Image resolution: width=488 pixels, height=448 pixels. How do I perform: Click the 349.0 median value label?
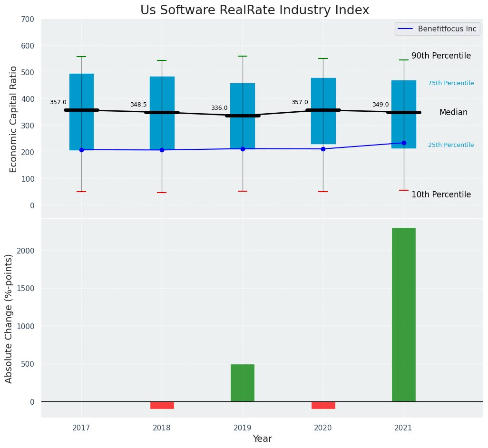tap(381, 105)
